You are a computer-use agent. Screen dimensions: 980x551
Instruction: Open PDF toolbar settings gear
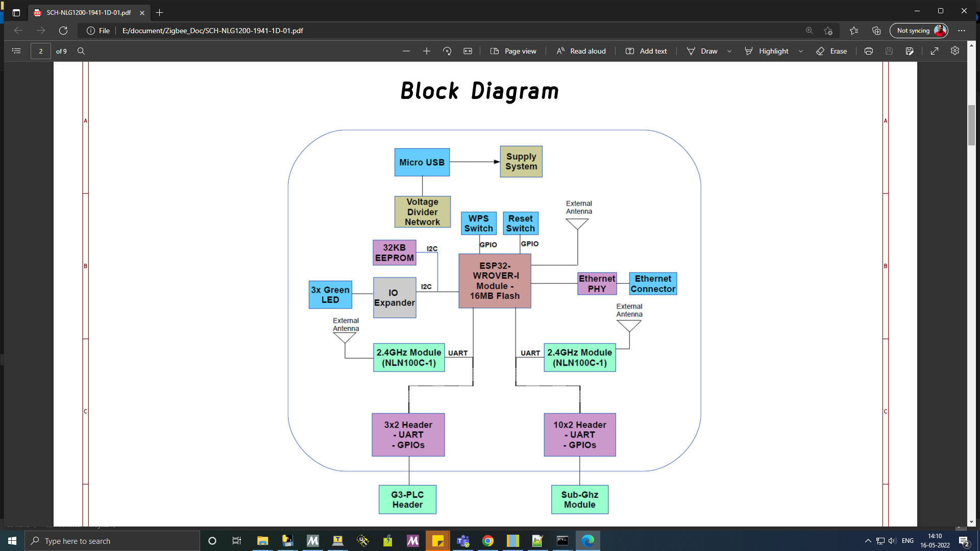[x=955, y=51]
